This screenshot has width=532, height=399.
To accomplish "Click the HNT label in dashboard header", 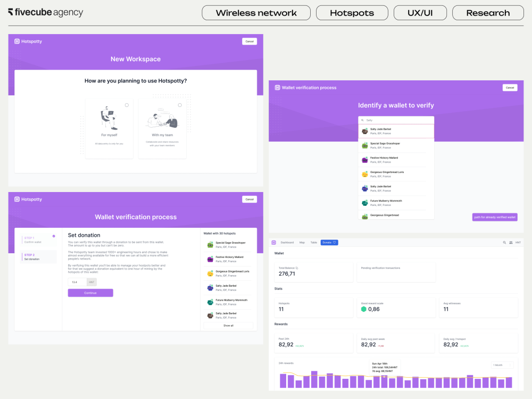I will pos(518,243).
